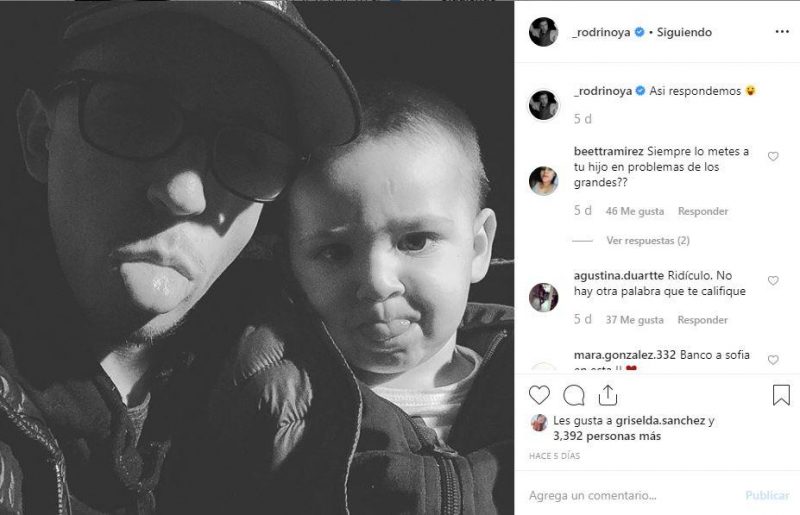Save the post with the bookmark icon
This screenshot has width=800, height=515.
click(x=781, y=395)
